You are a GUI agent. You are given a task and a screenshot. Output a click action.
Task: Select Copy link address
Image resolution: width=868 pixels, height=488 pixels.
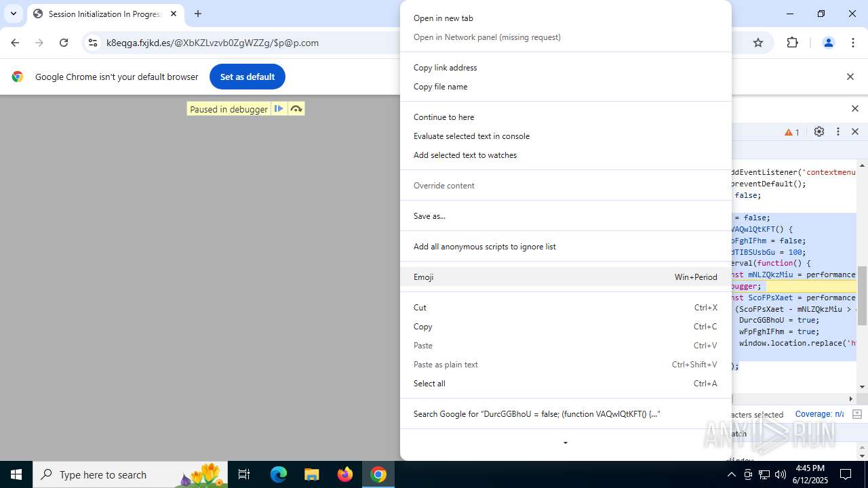tap(566, 68)
